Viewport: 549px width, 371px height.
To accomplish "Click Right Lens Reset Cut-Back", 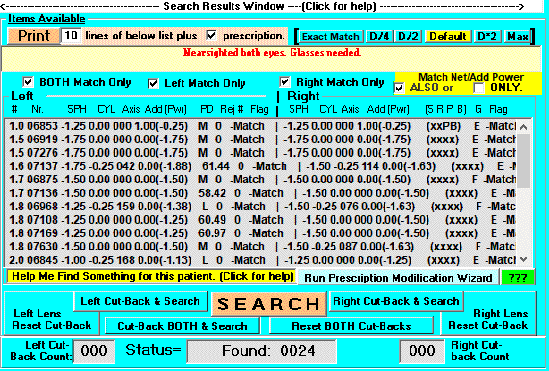I will [x=488, y=319].
